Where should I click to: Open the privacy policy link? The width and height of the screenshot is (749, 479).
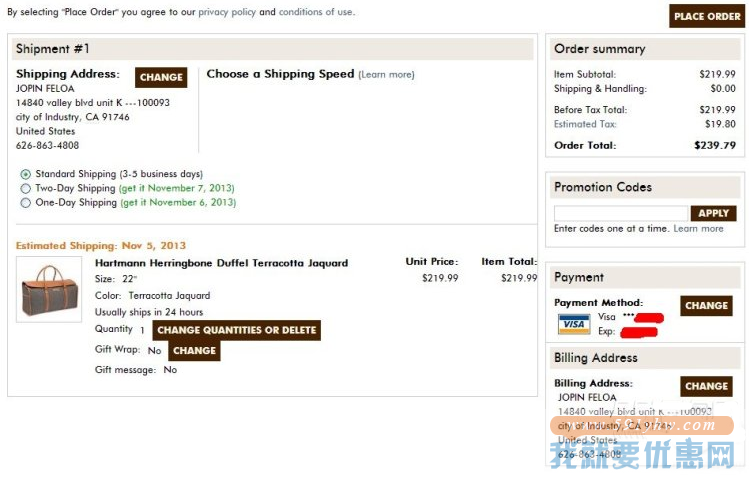[x=227, y=12]
